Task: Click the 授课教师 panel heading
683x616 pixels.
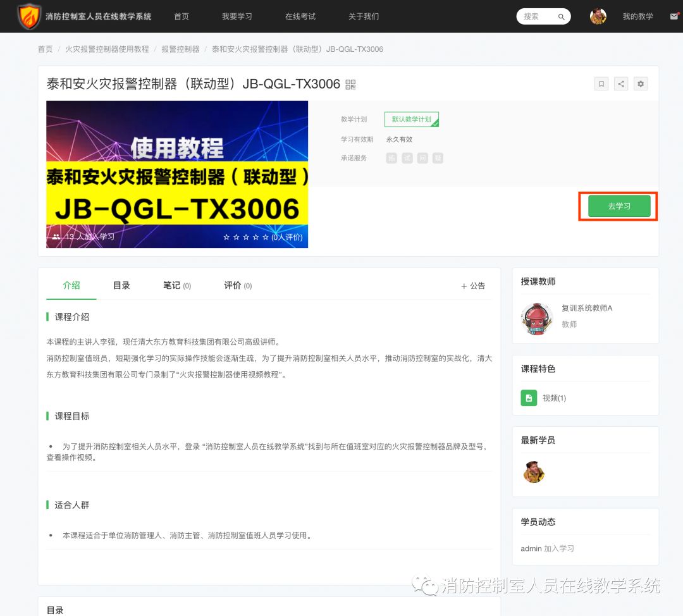Action: 538,281
